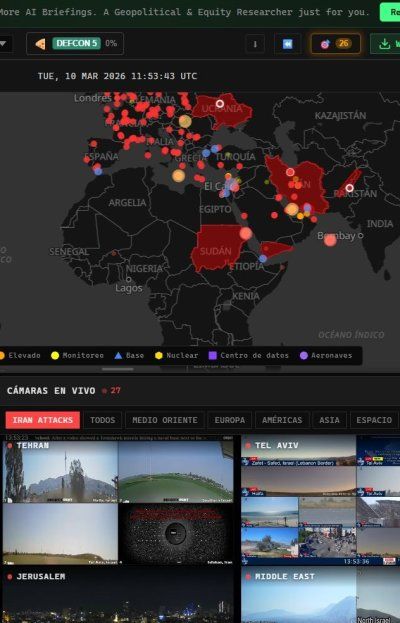This screenshot has width=400, height=623.
Task: Open the target icon counter showing 26
Action: [x=336, y=44]
